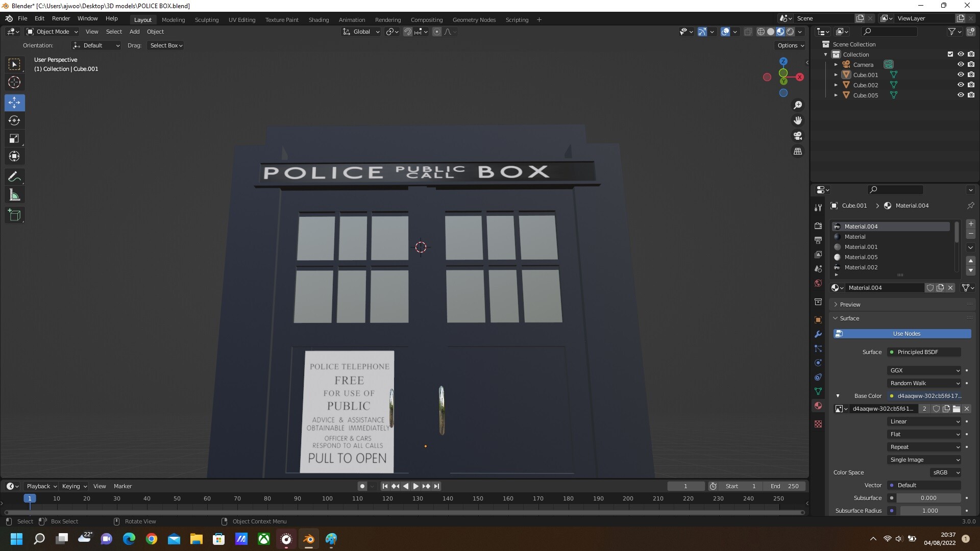Switch to the Modeling workspace tab
980x551 pixels.
point(173,20)
